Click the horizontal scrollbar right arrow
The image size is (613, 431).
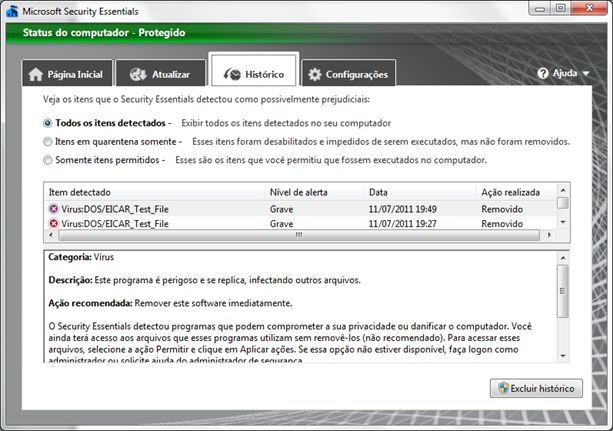point(549,235)
